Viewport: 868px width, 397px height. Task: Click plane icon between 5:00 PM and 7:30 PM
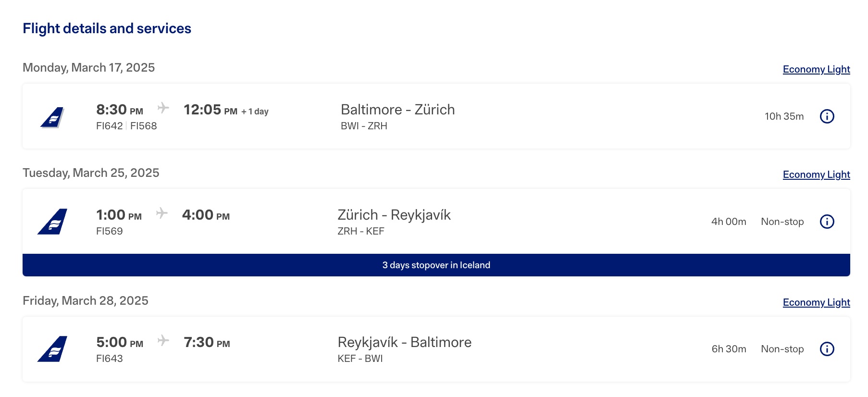click(x=163, y=341)
